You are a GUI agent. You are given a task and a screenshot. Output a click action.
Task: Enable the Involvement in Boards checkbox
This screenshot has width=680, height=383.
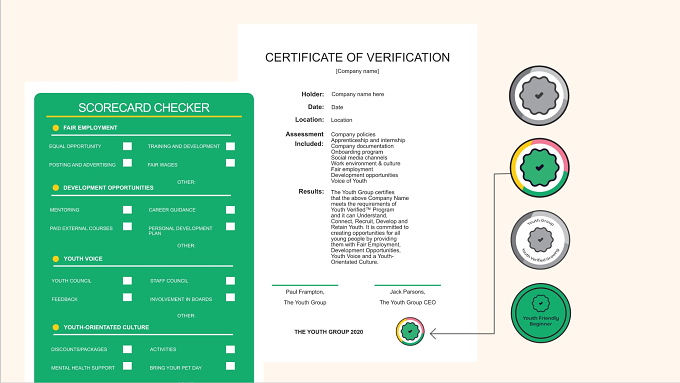230,297
